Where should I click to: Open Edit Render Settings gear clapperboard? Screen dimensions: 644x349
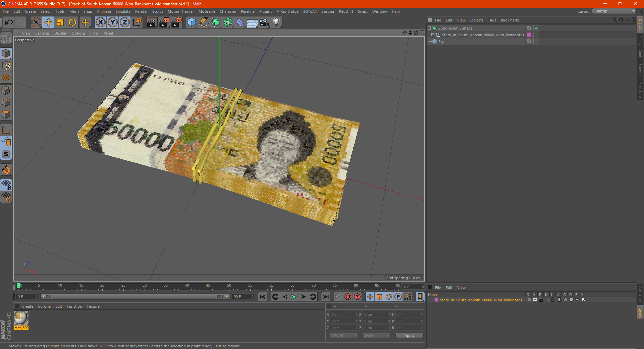(x=176, y=22)
